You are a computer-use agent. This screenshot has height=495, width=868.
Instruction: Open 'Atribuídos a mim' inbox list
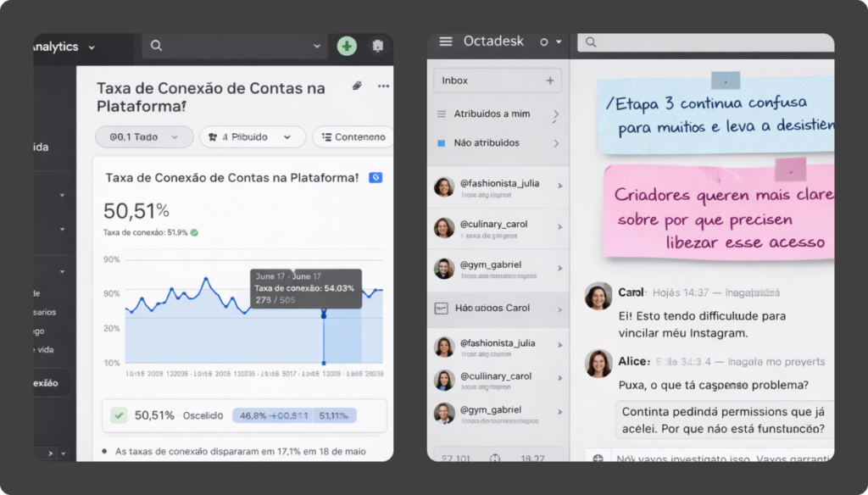click(x=498, y=114)
